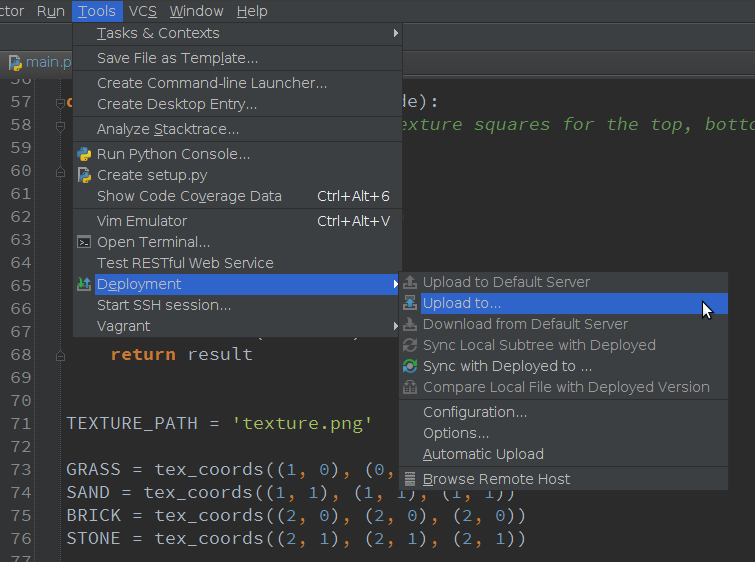
Task: Click the word result on line 68
Action: (220, 354)
